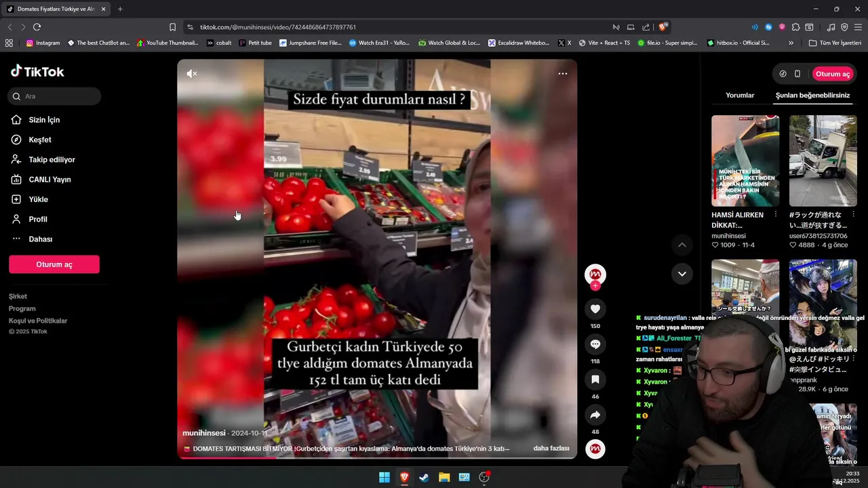Open the video three-dots options menu
This screenshot has width=868, height=488.
[563, 74]
